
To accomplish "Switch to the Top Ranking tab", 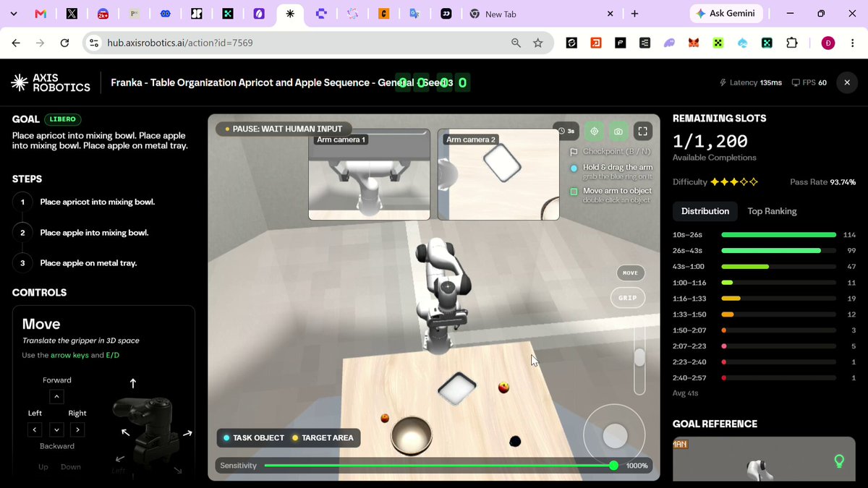I will coord(772,211).
